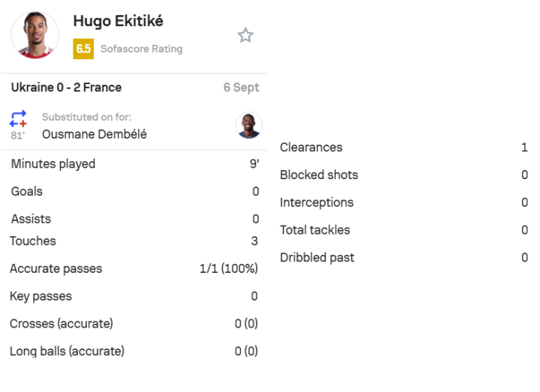Screen dimensions: 540x392
Task: Click the 6.5 Sofascore rating badge
Action: [x=82, y=49]
